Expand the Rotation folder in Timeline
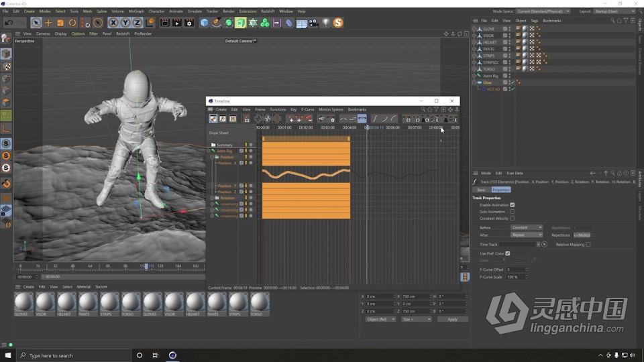 point(213,198)
